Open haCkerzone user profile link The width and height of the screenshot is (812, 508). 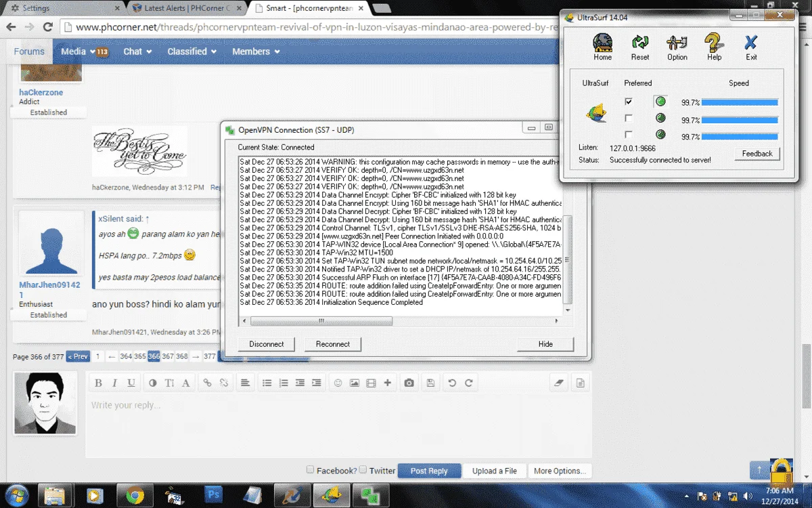click(41, 92)
